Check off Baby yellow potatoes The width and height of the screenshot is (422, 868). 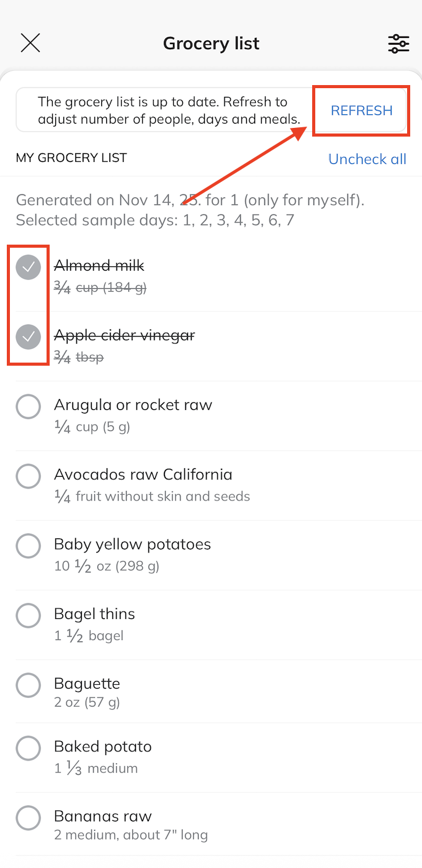28,546
